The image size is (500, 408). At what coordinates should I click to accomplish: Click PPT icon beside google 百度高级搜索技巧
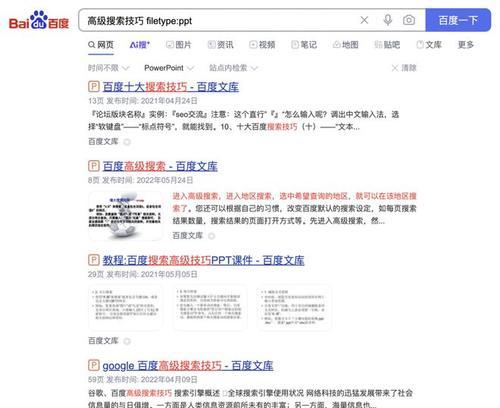coord(94,365)
